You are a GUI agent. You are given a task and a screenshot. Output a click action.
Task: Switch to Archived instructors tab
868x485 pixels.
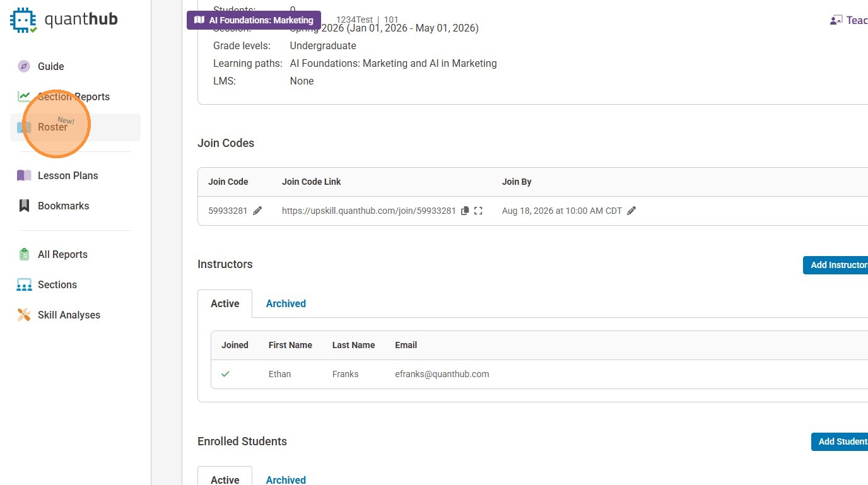[286, 303]
